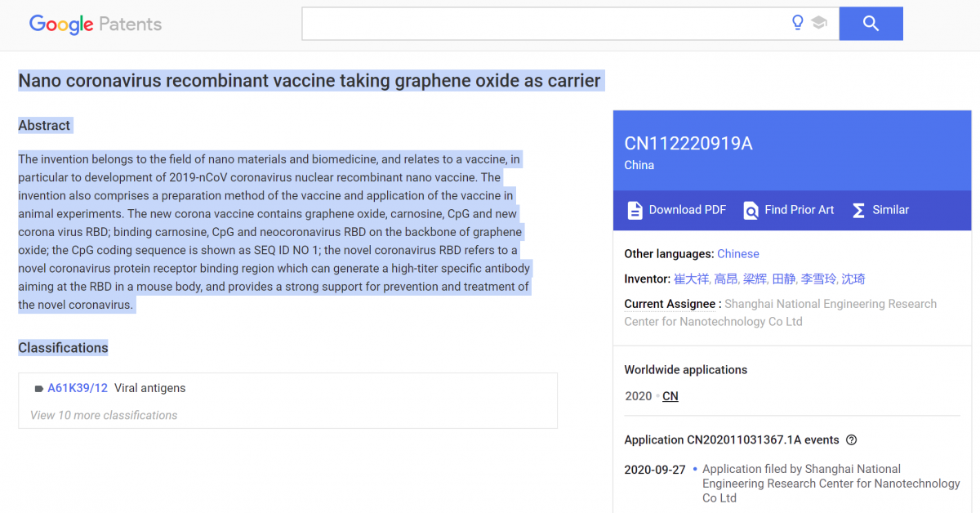Open the Google Patents home logo
Image resolution: width=980 pixels, height=513 pixels.
(x=96, y=24)
